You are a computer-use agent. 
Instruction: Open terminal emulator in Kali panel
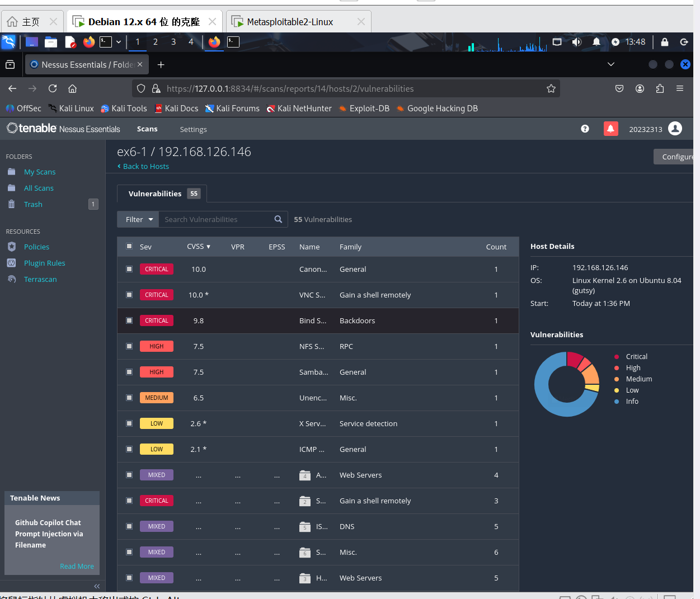106,42
